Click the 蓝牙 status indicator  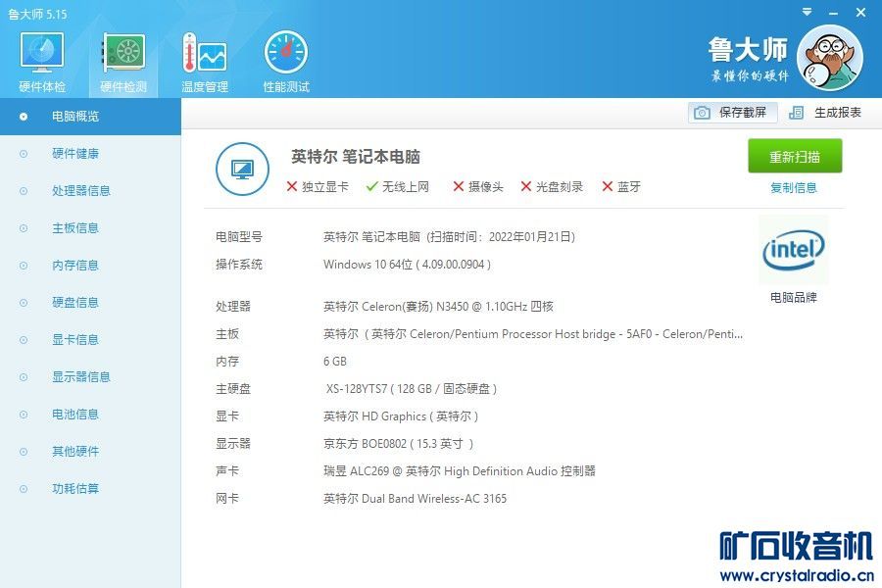click(621, 187)
